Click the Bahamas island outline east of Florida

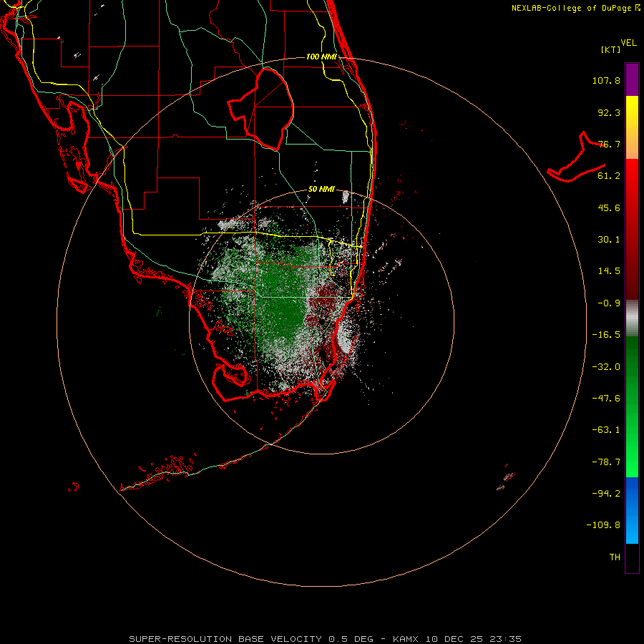point(576,157)
